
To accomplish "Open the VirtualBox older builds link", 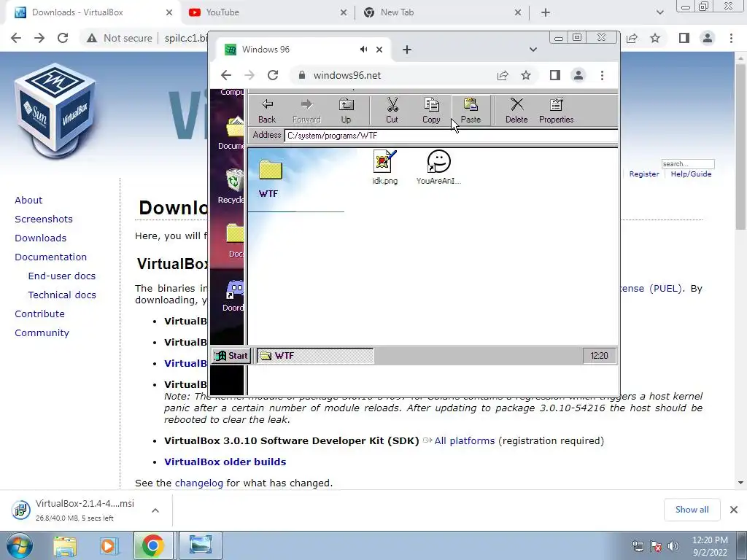I will pos(225,462).
